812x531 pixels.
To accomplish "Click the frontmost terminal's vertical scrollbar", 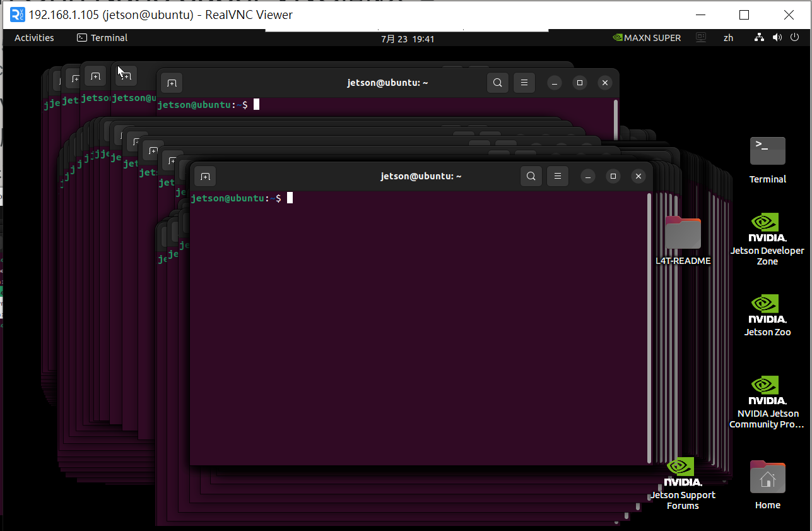I will 649,328.
